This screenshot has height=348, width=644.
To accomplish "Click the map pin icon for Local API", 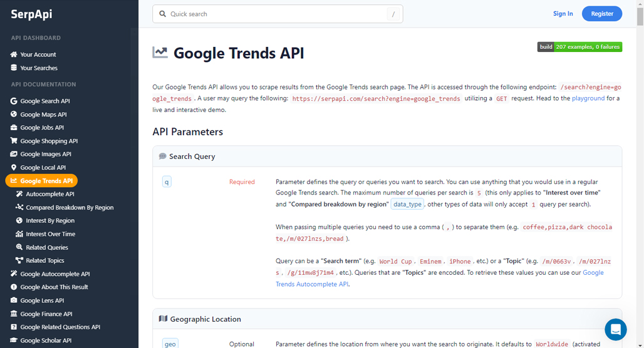I will (14, 168).
